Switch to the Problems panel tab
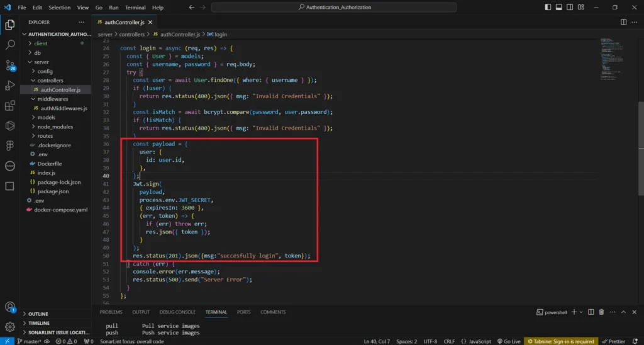 pos(111,312)
